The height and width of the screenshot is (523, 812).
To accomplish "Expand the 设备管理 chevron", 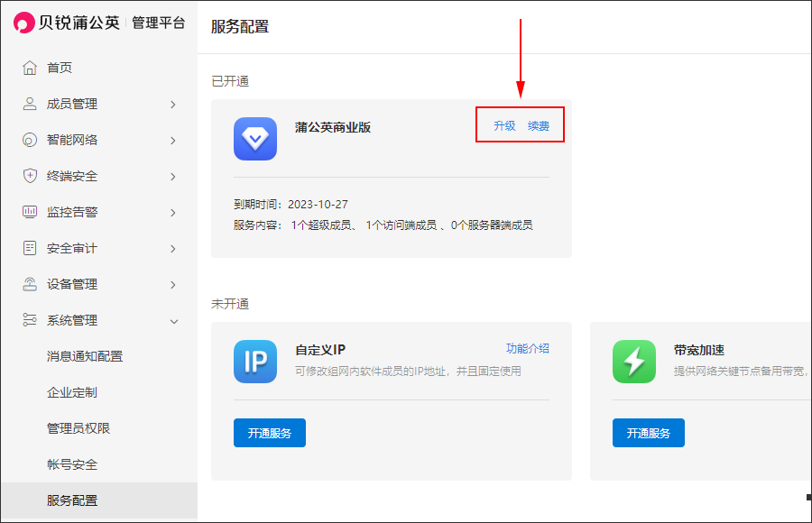I will [173, 285].
